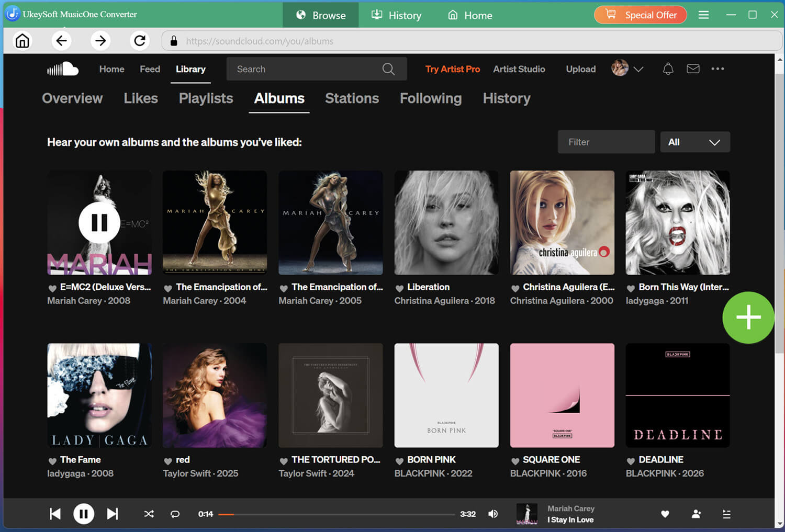This screenshot has width=785, height=532.
Task: Open the library History tab
Action: (507, 98)
